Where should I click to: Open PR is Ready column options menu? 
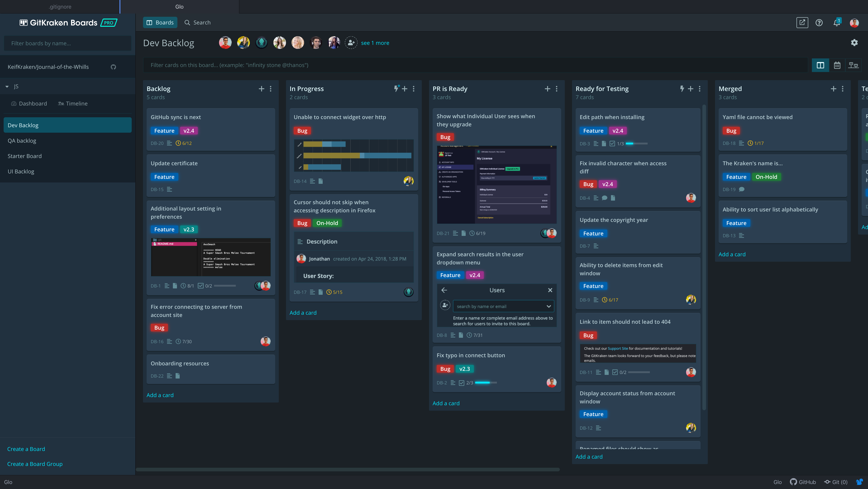[x=557, y=89]
